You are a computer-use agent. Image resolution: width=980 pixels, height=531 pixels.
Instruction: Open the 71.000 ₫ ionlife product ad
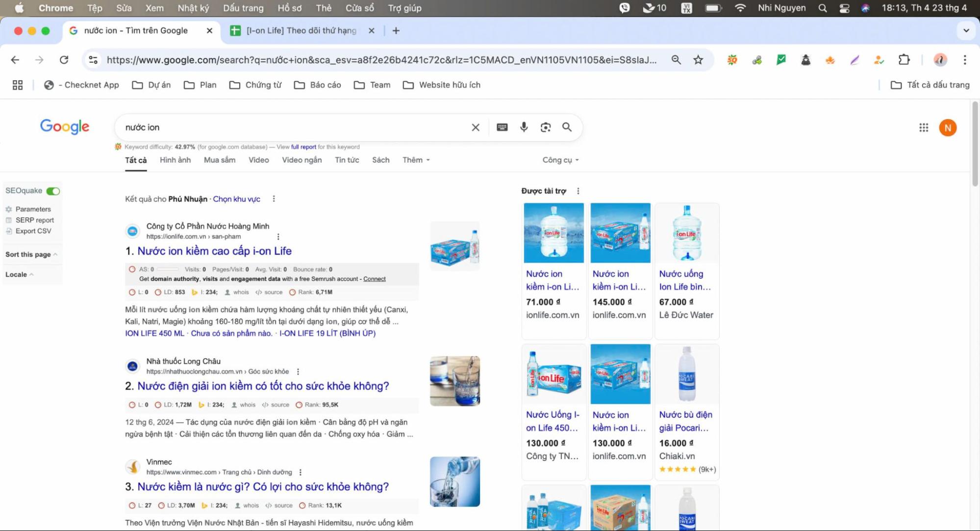553,270
